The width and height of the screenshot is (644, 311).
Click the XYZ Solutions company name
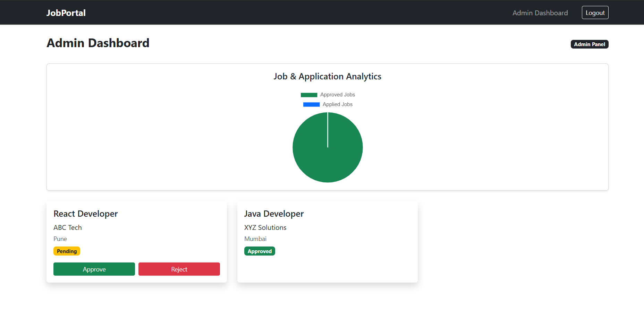point(265,227)
